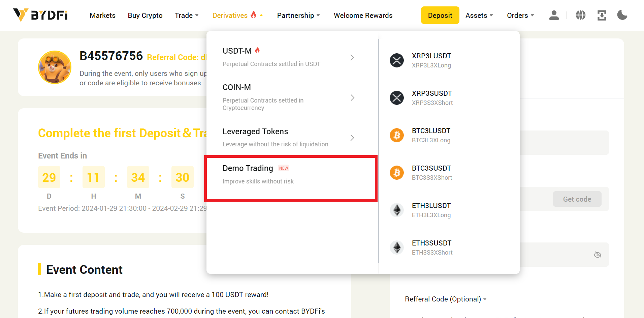Expand Refferal Code (Optional) field
The image size is (644, 318).
[x=446, y=299]
